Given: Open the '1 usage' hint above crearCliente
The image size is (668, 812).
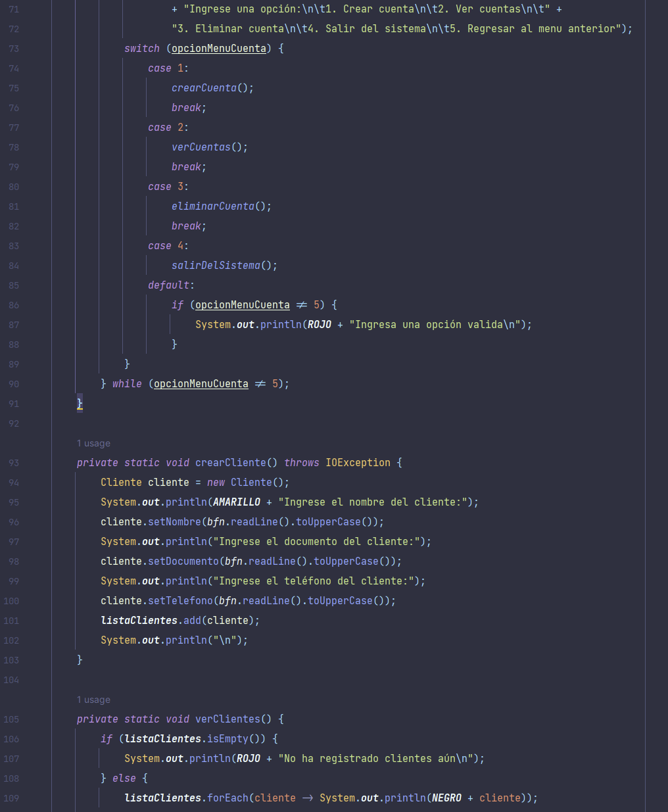Looking at the screenshot, I should pos(93,443).
